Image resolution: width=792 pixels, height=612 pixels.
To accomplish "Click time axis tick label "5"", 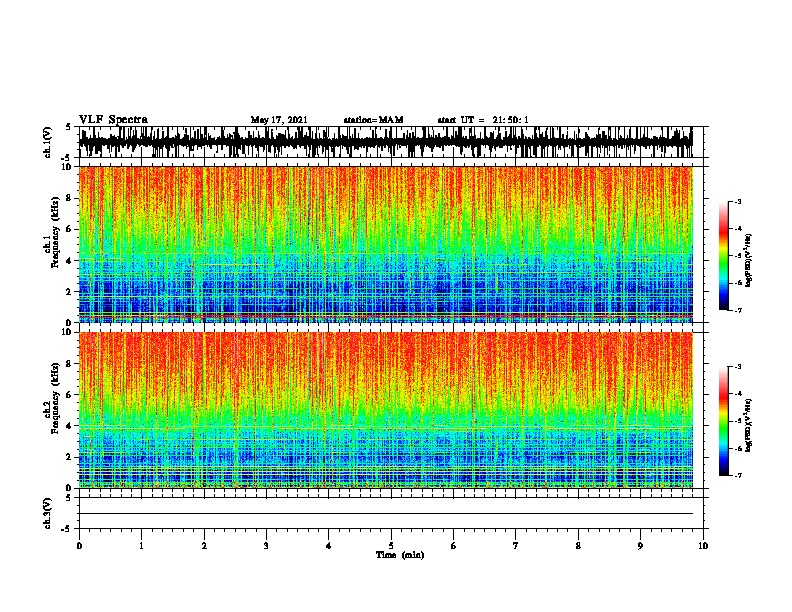I will point(391,545).
